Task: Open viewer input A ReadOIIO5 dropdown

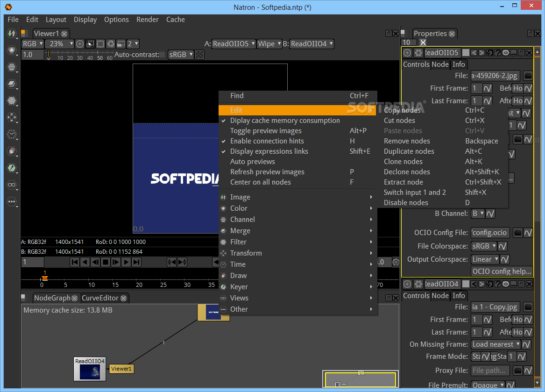Action: pyautogui.click(x=234, y=44)
